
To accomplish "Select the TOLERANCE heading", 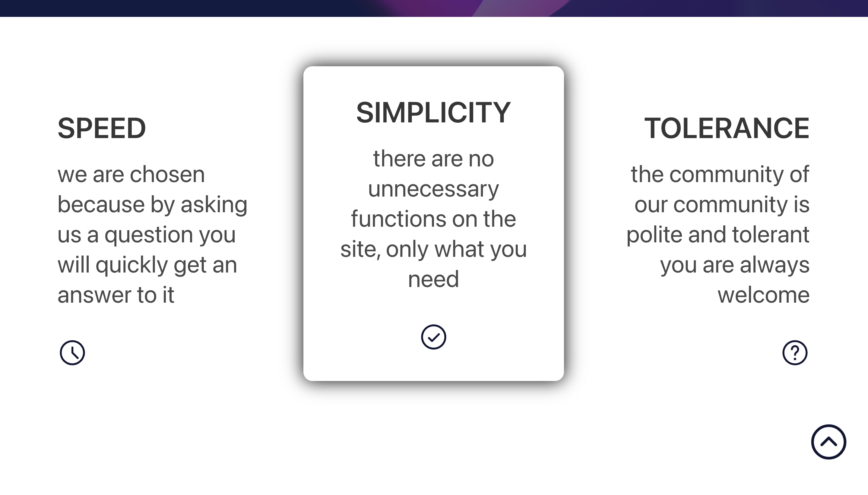I will (727, 128).
